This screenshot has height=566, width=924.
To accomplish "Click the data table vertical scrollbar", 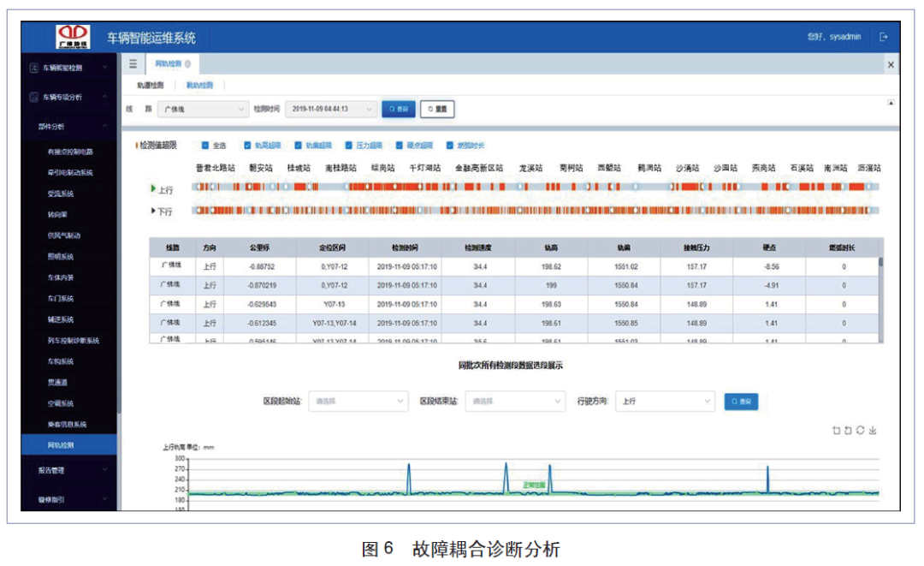I will coord(880,264).
